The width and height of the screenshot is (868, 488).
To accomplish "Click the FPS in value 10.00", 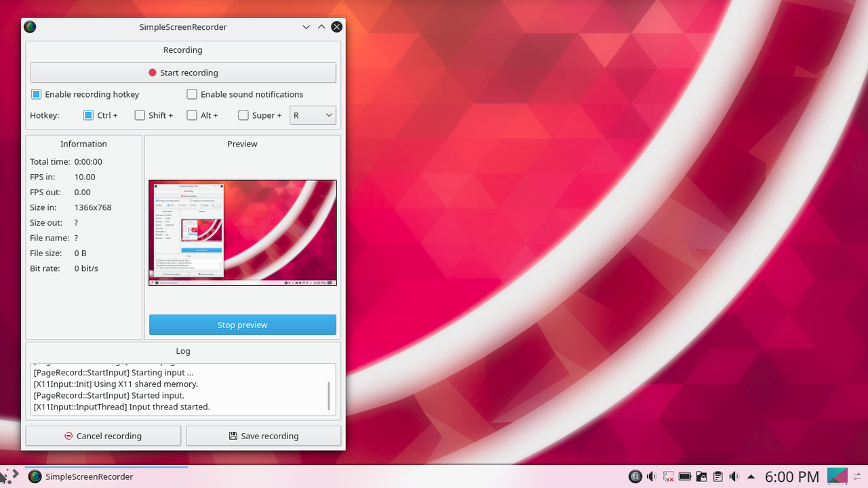I will coord(85,177).
